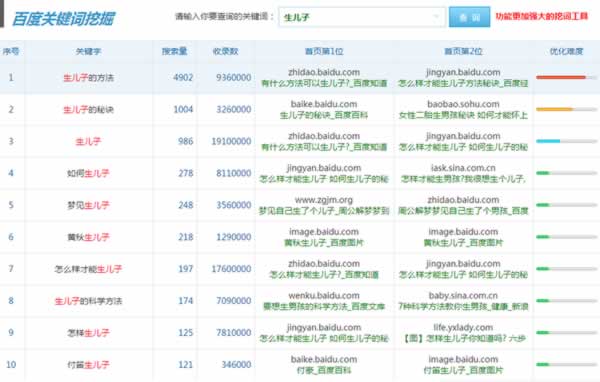Select keyword 生儿子的方法
Screen dimensions: 600x382
[x=88, y=78]
